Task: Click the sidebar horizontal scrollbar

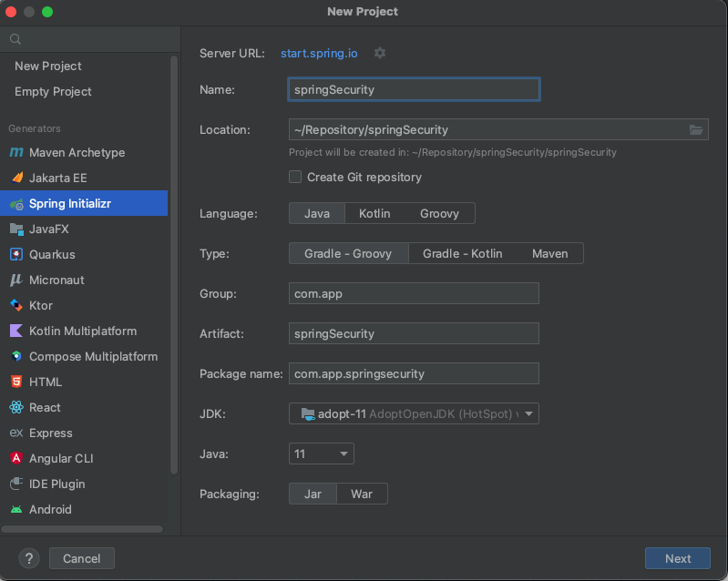Action: click(82, 529)
